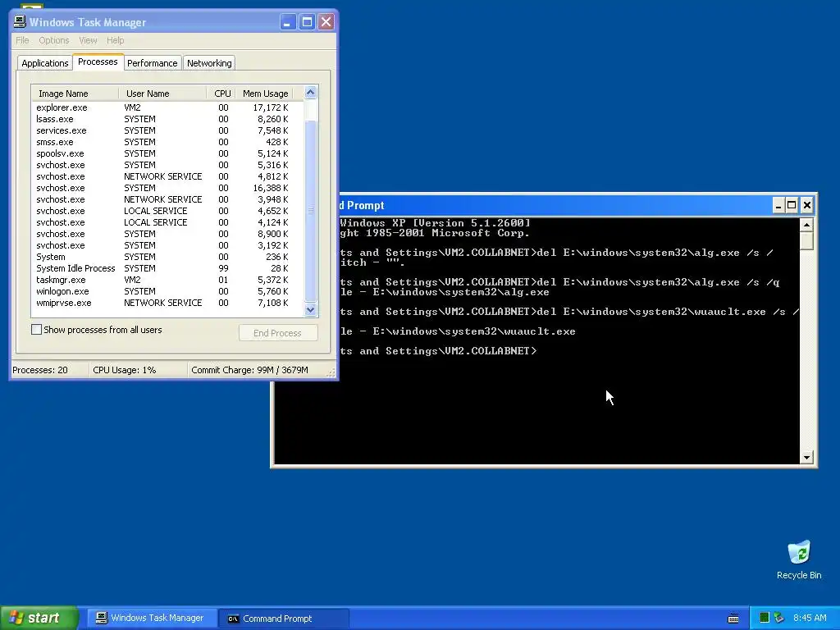Switch to the Networking tab
Image resolution: width=840 pixels, height=630 pixels.
tap(209, 63)
